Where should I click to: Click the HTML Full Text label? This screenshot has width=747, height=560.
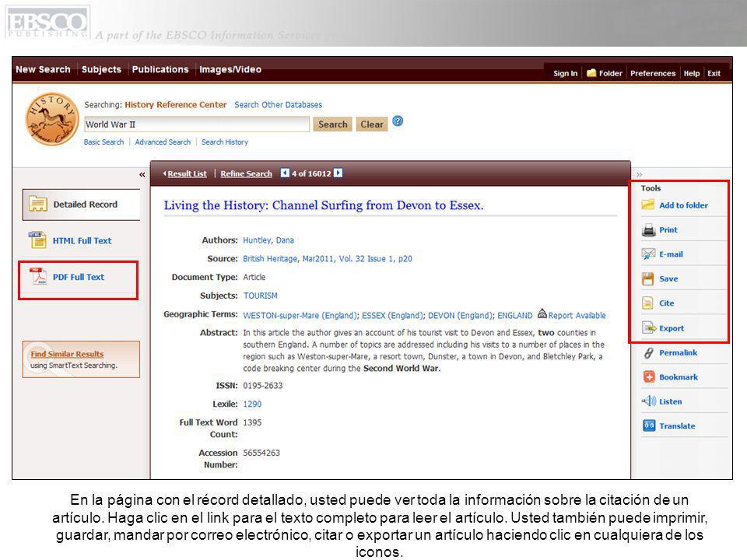click(82, 241)
